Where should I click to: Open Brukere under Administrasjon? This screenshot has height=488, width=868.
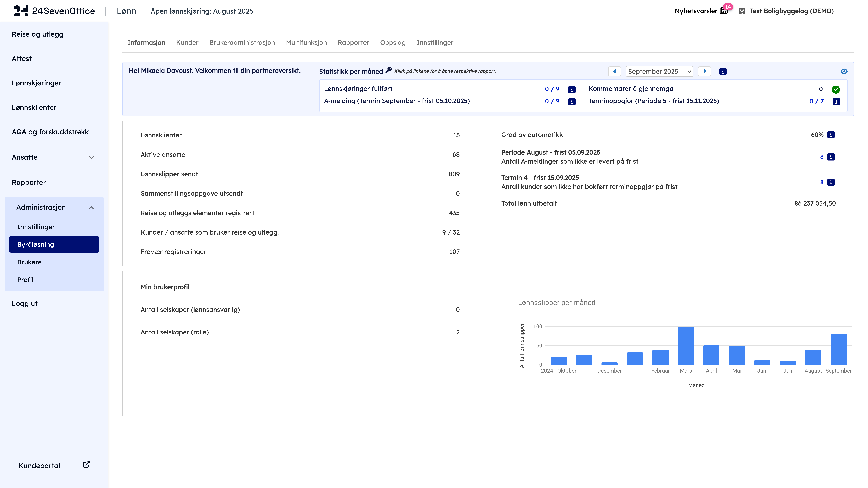[29, 262]
